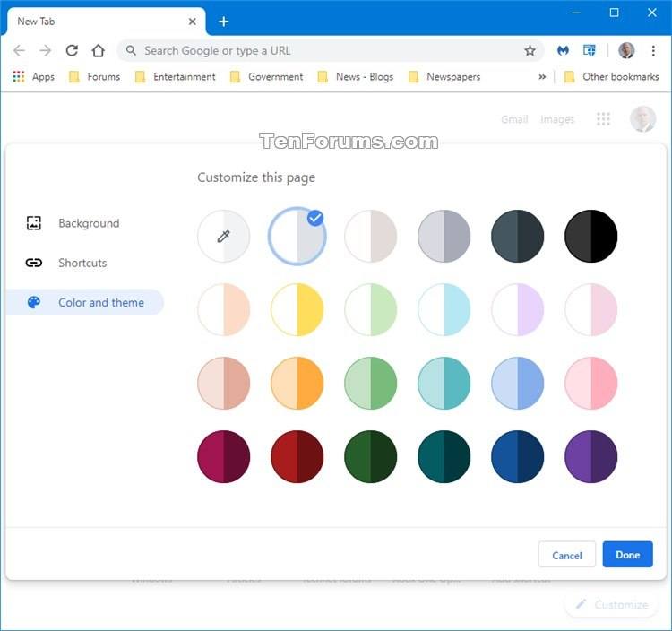Choose the pink theme swatch
This screenshot has height=631, width=672.
pos(591,384)
